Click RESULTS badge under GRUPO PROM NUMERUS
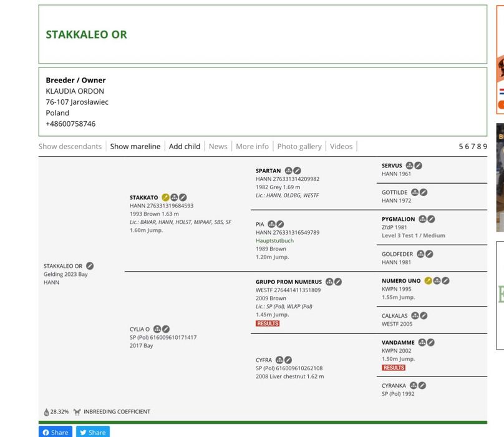 click(x=268, y=323)
